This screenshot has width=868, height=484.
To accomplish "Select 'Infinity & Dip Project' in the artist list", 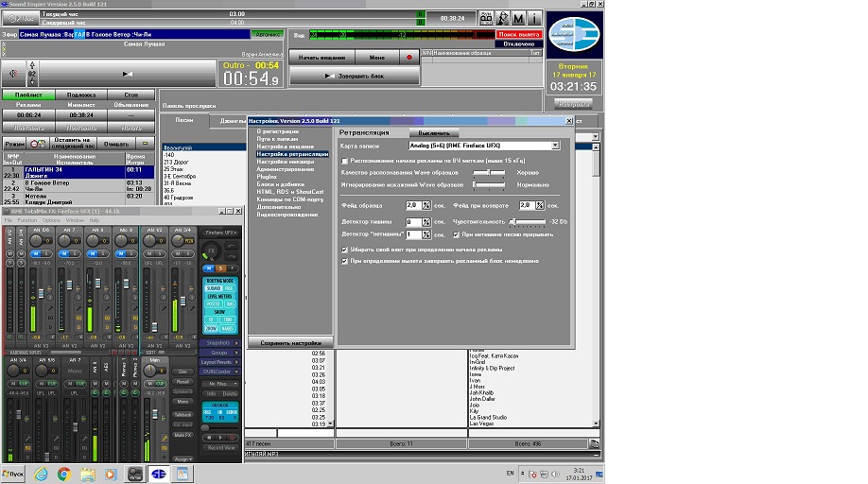I will coord(492,369).
